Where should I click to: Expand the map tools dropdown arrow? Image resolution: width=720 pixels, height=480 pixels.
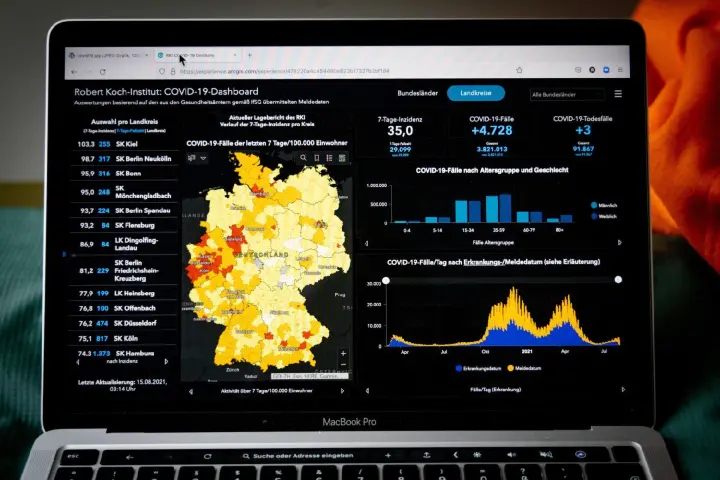pyautogui.click(x=204, y=158)
